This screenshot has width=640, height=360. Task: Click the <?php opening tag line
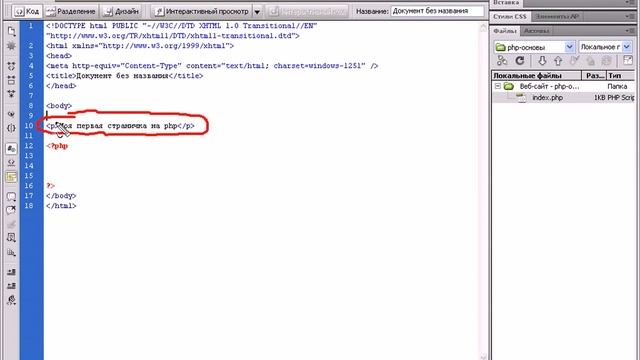[x=57, y=146]
